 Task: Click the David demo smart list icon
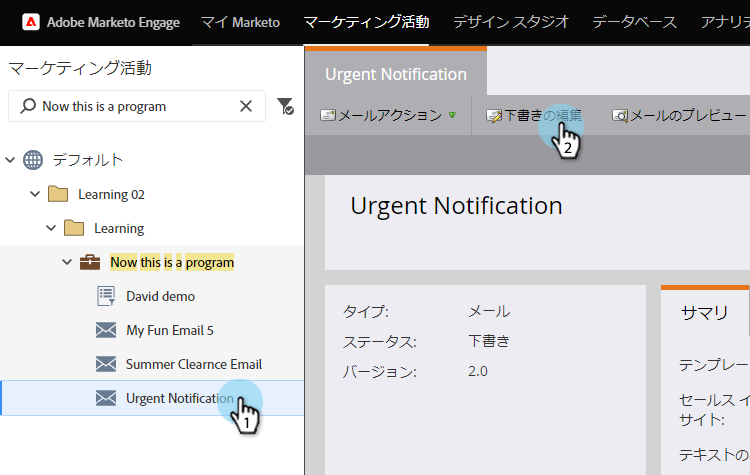[106, 296]
